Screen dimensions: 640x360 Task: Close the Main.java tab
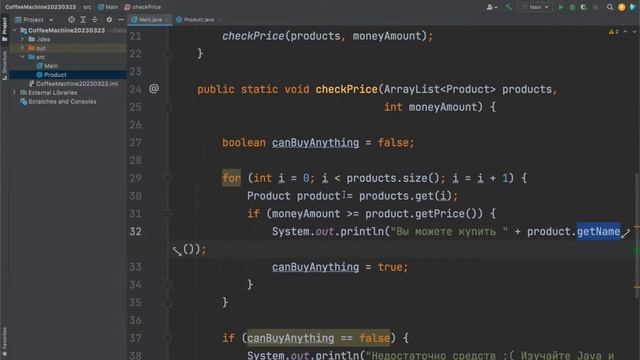(167, 20)
